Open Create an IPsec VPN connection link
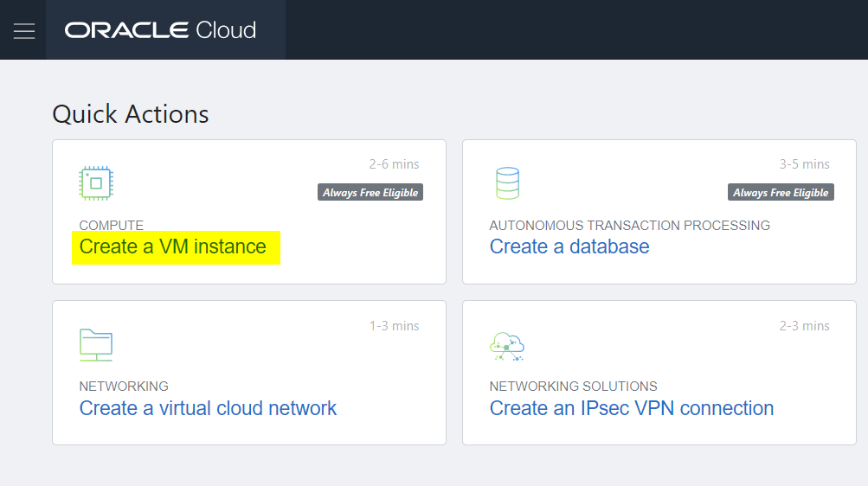The height and width of the screenshot is (486, 868). click(632, 408)
